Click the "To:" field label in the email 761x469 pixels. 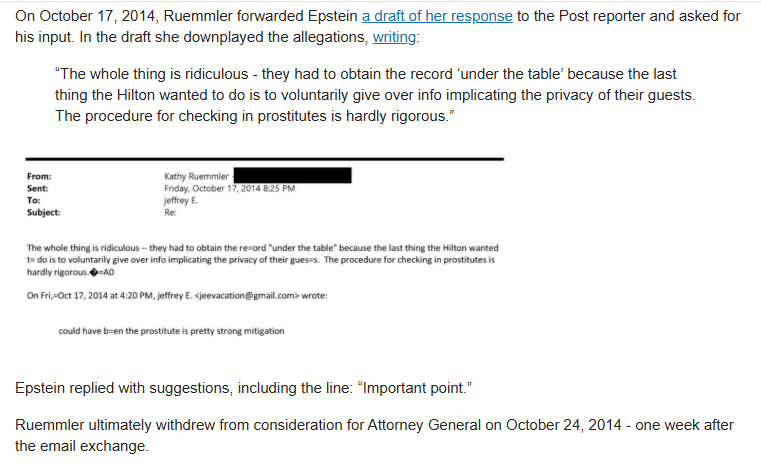[x=35, y=200]
